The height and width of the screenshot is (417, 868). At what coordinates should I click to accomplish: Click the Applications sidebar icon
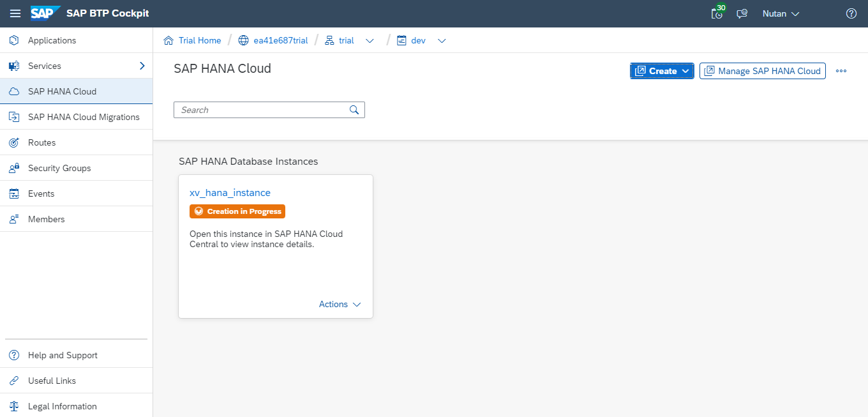[x=14, y=40]
